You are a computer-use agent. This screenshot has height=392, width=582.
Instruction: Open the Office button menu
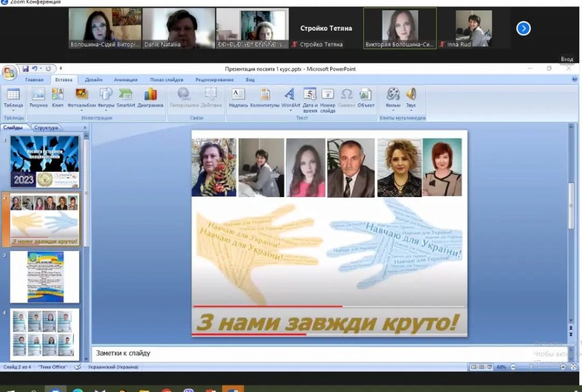pyautogui.click(x=9, y=72)
